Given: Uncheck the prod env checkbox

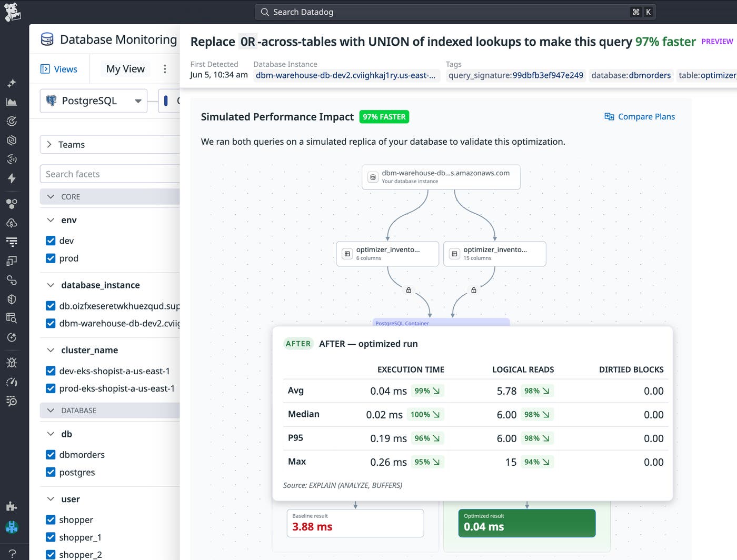Looking at the screenshot, I should pyautogui.click(x=51, y=258).
